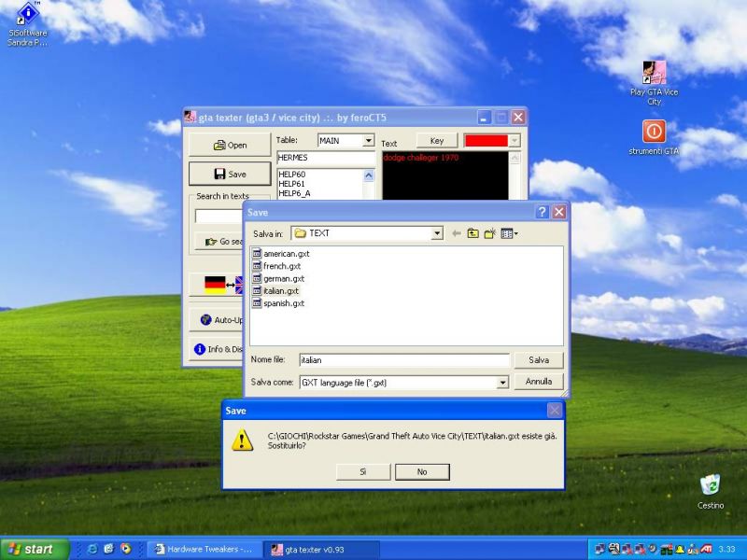Image resolution: width=747 pixels, height=560 pixels.
Task: Click the yellow bell tray icon
Action: [x=681, y=549]
